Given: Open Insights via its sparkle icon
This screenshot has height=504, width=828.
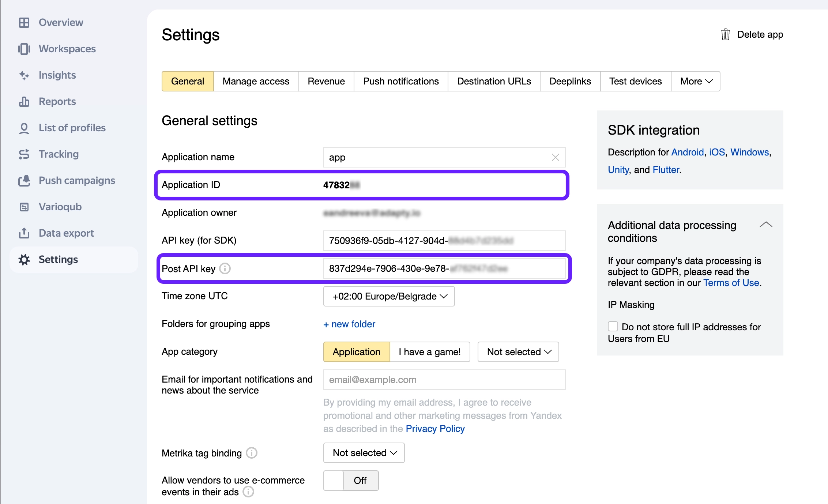Looking at the screenshot, I should (x=24, y=75).
